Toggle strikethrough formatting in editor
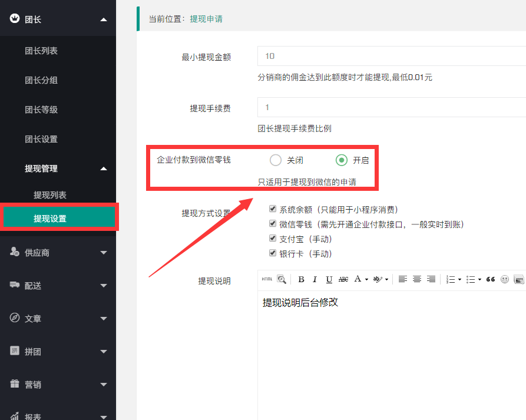Image resolution: width=526 pixels, height=420 pixels. (x=343, y=279)
